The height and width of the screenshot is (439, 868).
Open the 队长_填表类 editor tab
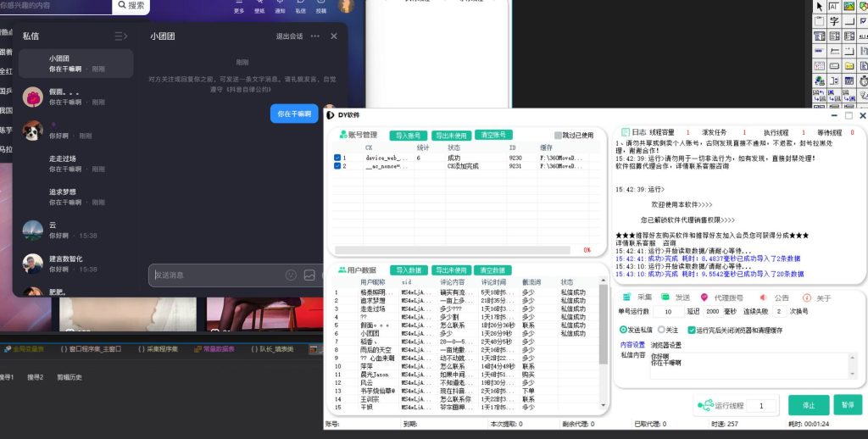point(272,349)
